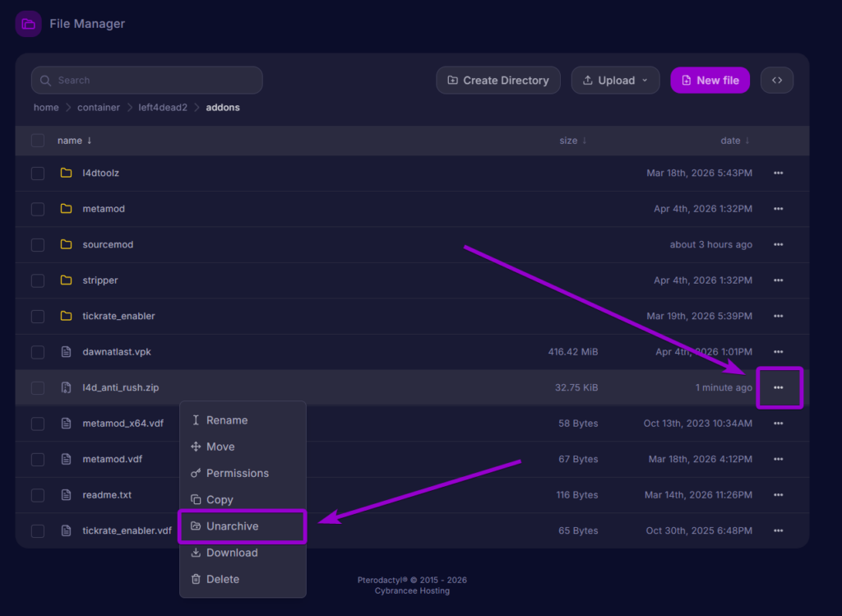Click the File Manager logo icon
The image size is (842, 616).
click(28, 23)
